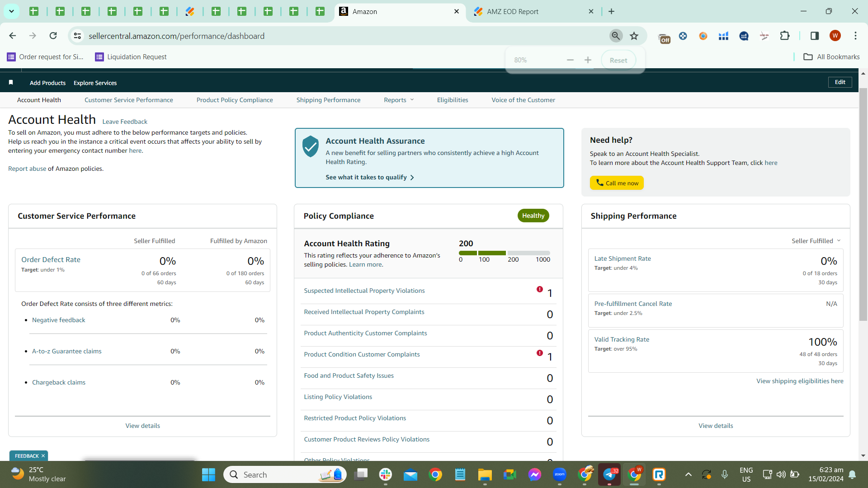Open the Chrome three-dot menu

pyautogui.click(x=855, y=36)
